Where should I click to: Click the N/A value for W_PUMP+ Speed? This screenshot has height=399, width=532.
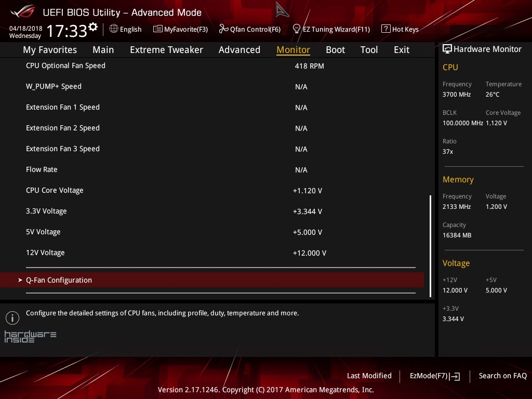(301, 87)
